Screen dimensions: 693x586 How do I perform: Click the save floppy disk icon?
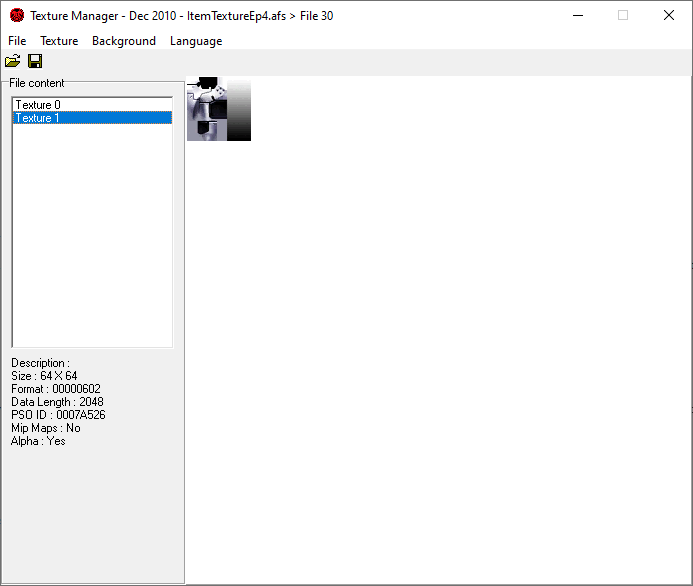(35, 61)
